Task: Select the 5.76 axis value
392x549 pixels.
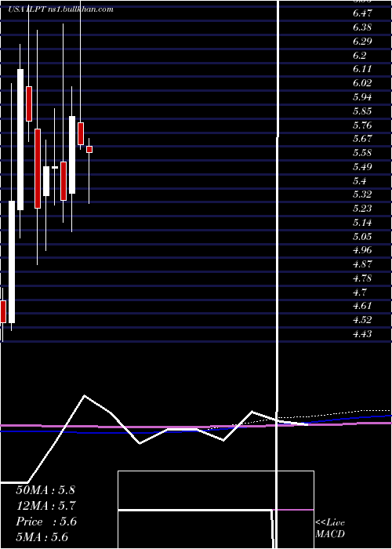Action: (362, 125)
